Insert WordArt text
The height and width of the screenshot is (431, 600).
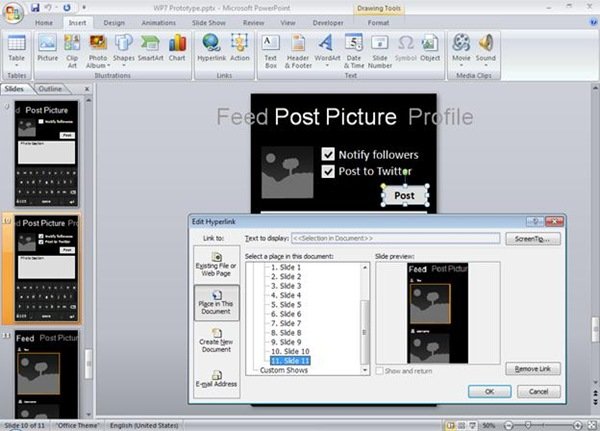327,49
